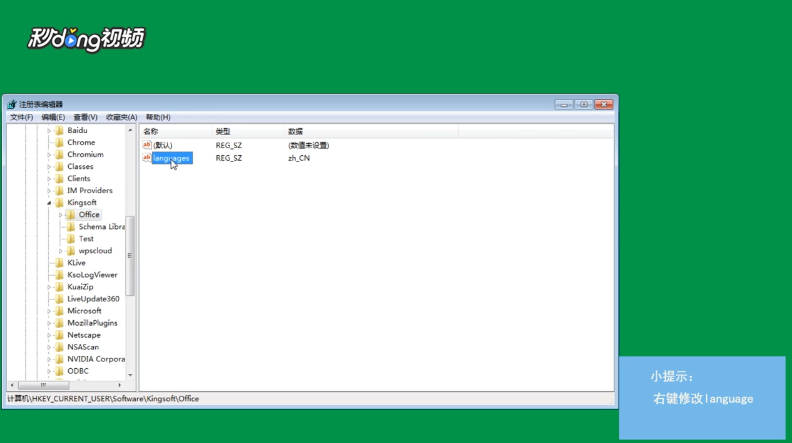
Task: Open the 帮助(H) menu
Action: point(158,117)
